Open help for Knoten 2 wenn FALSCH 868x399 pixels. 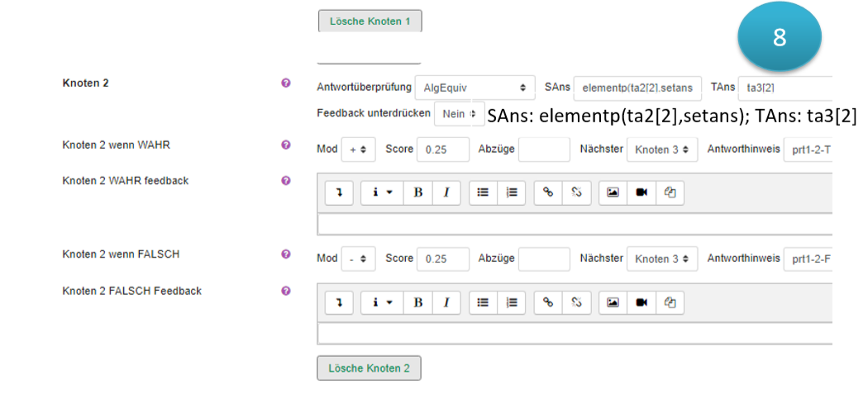286,254
